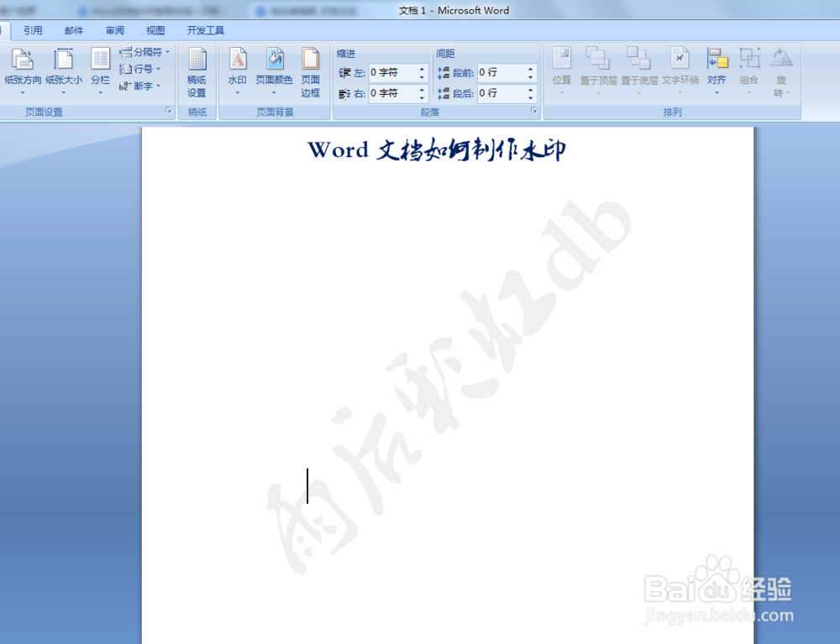Open the 断字 (hyphenation) dropdown

click(x=139, y=86)
